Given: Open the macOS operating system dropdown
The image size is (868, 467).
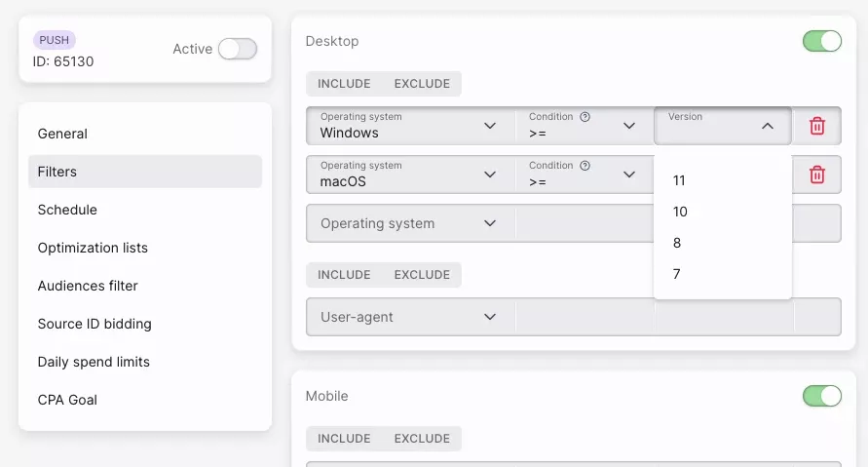Looking at the screenshot, I should coord(410,175).
